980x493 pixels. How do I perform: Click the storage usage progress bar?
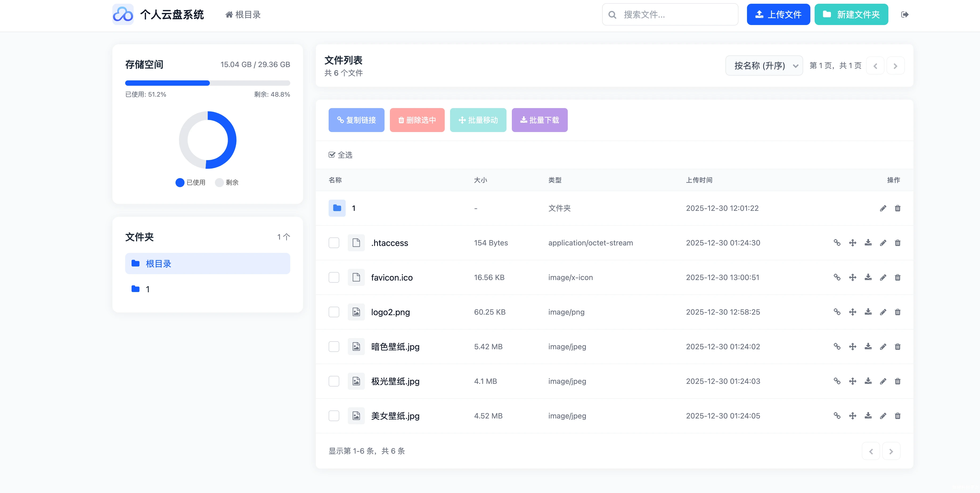207,83
